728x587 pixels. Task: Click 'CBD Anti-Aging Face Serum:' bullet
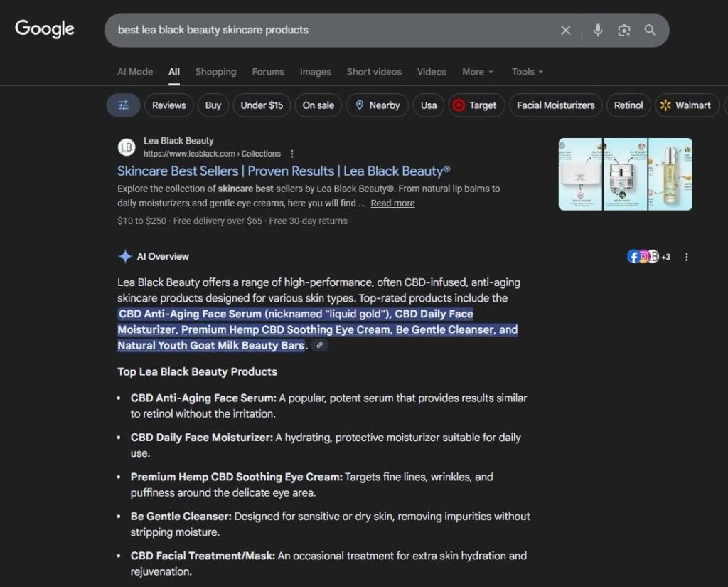(x=203, y=398)
